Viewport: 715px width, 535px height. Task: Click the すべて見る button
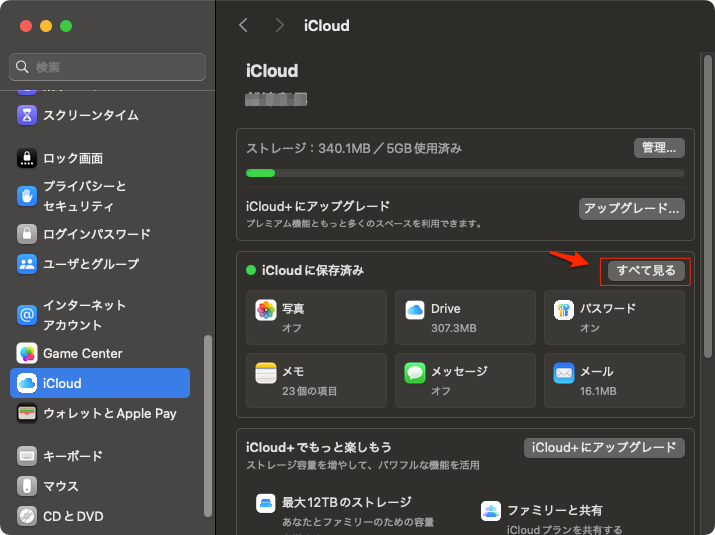[x=646, y=271]
